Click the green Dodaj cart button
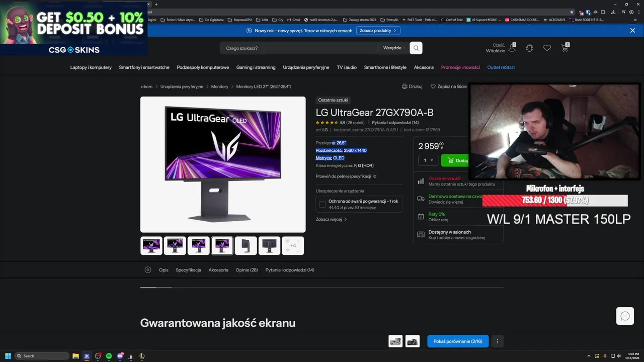This screenshot has height=362, width=644. coord(456,160)
